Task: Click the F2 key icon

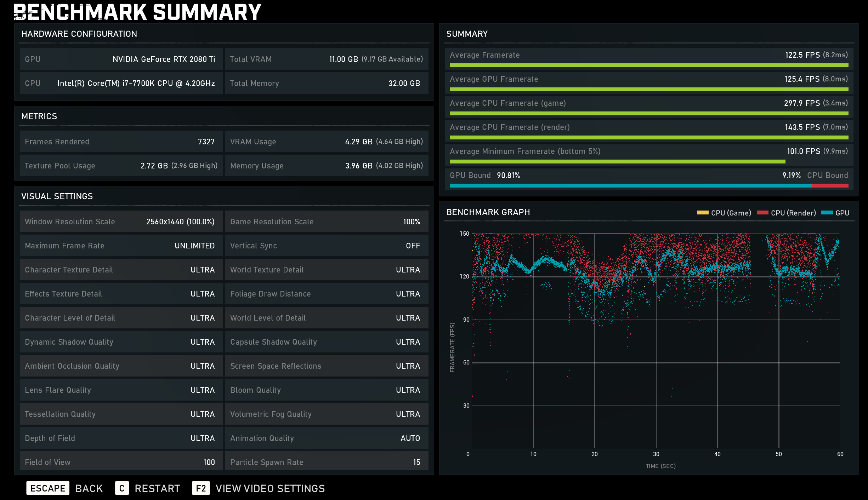Action: 200,488
